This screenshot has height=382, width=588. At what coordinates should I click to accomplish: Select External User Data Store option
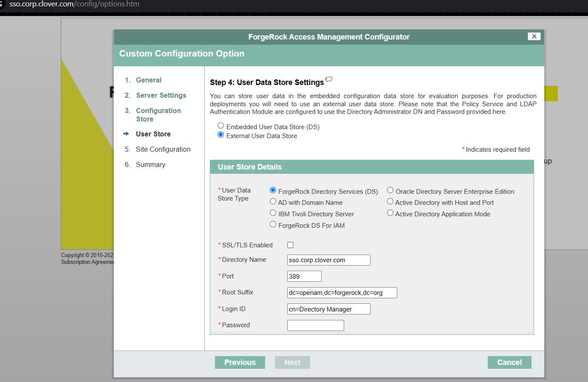(220, 135)
